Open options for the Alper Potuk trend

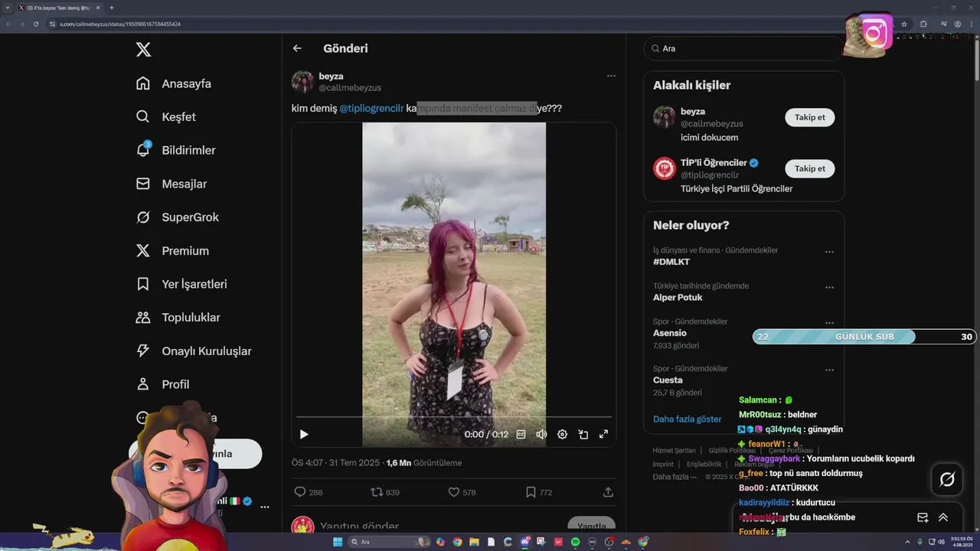tap(829, 288)
